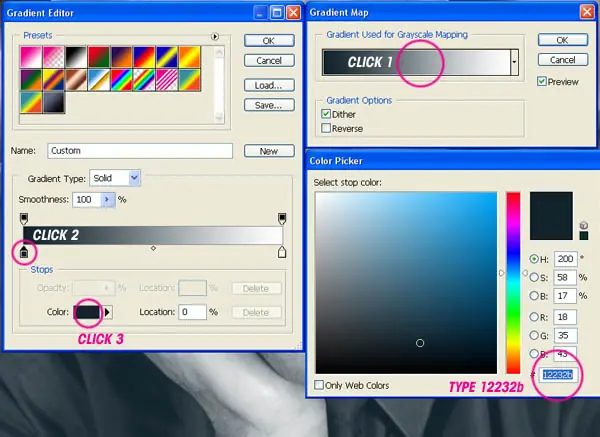Image resolution: width=600 pixels, height=437 pixels.
Task: Pick the violet to orange gradient preset
Action: click(121, 57)
